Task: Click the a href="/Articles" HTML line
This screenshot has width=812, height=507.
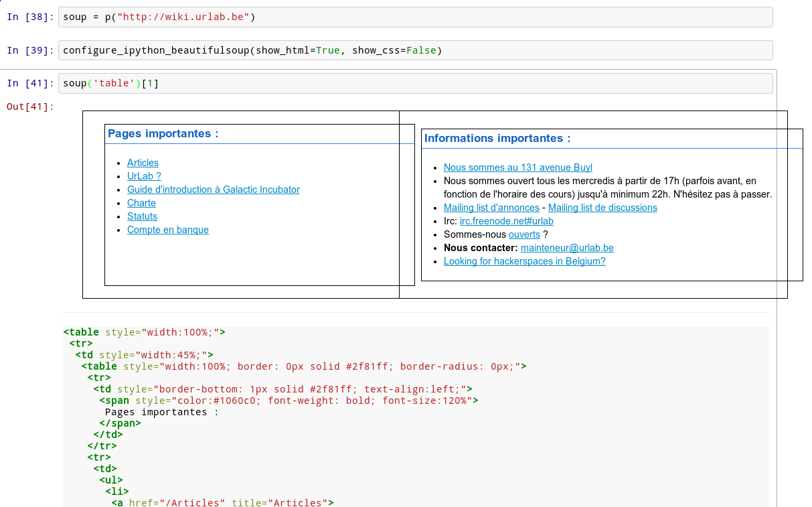Action: [222, 502]
